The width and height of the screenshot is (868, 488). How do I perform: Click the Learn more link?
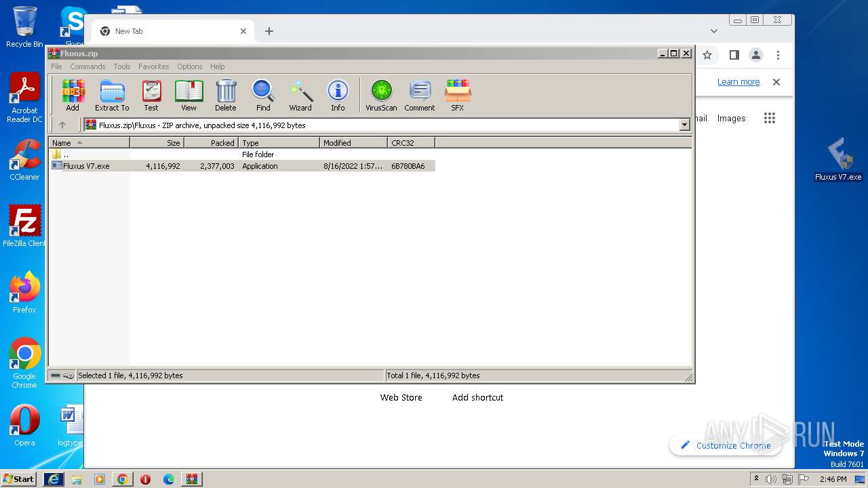click(738, 82)
